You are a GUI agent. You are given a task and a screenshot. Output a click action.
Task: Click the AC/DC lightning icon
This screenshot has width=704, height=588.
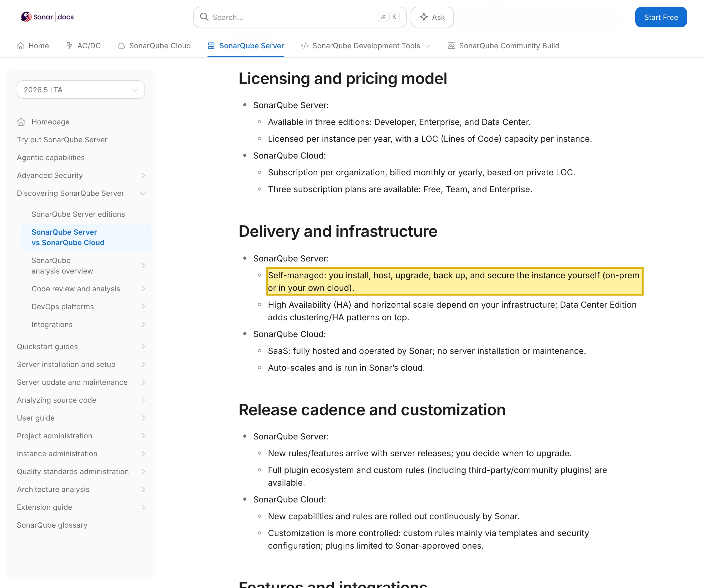click(69, 46)
